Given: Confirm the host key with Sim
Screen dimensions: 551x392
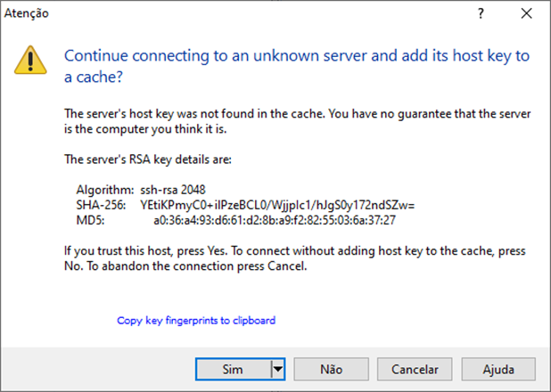Looking at the screenshot, I should click(x=233, y=369).
